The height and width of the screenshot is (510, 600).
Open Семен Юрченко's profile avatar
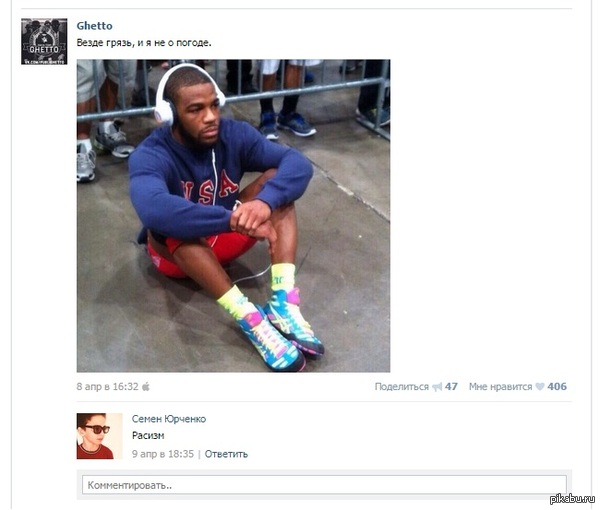pos(99,436)
